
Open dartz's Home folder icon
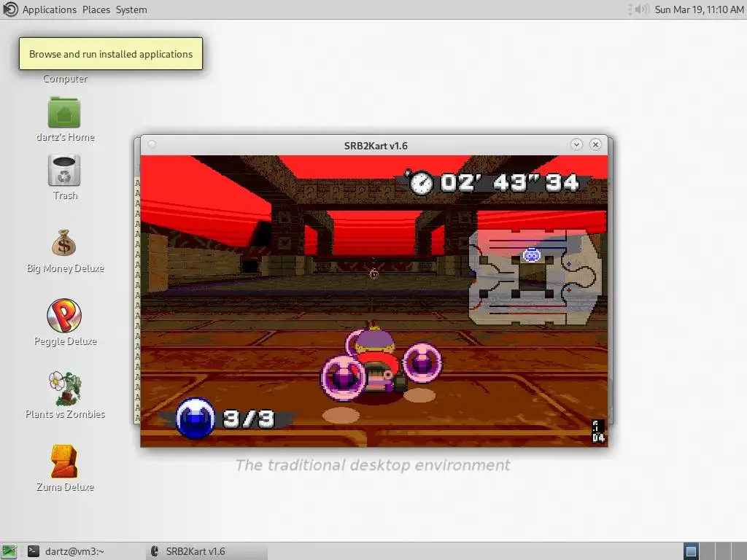(x=64, y=113)
